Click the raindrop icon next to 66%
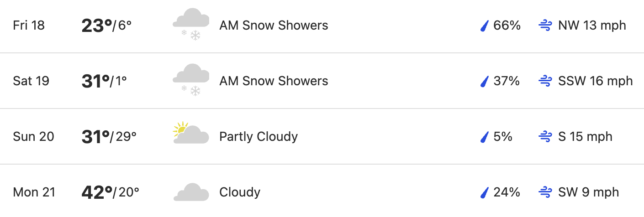 (485, 26)
